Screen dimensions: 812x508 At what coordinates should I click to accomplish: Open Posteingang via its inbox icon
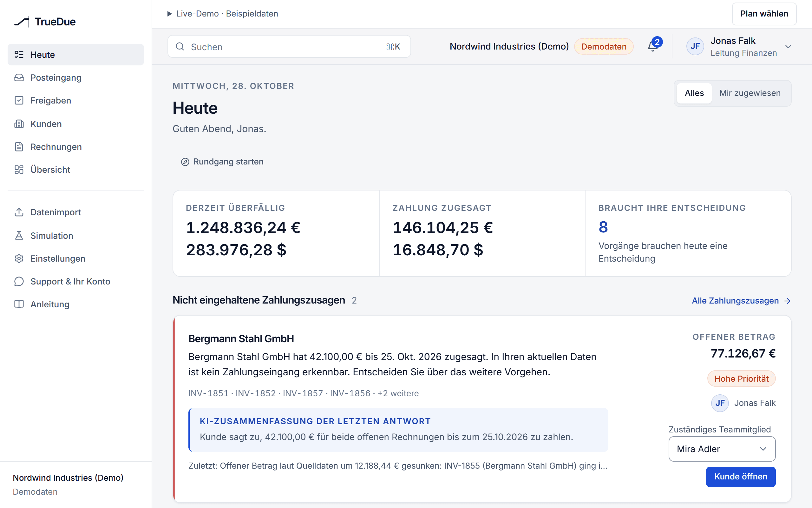tap(19, 77)
